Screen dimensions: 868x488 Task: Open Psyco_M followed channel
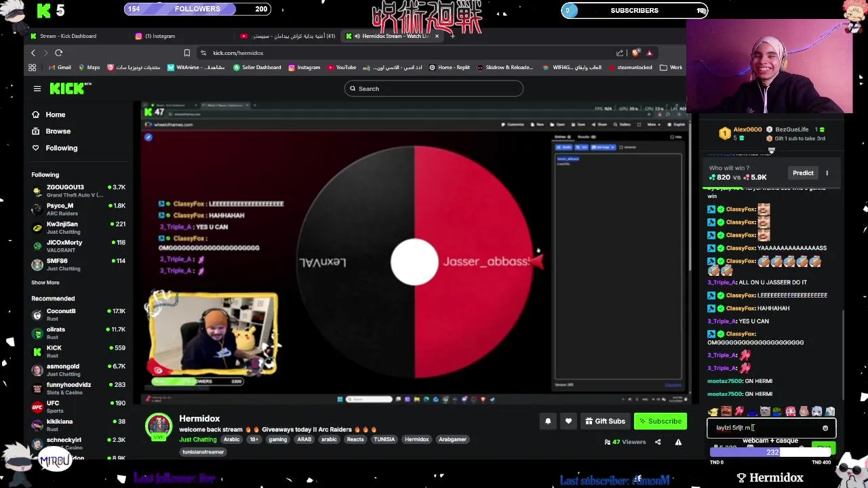pyautogui.click(x=78, y=209)
